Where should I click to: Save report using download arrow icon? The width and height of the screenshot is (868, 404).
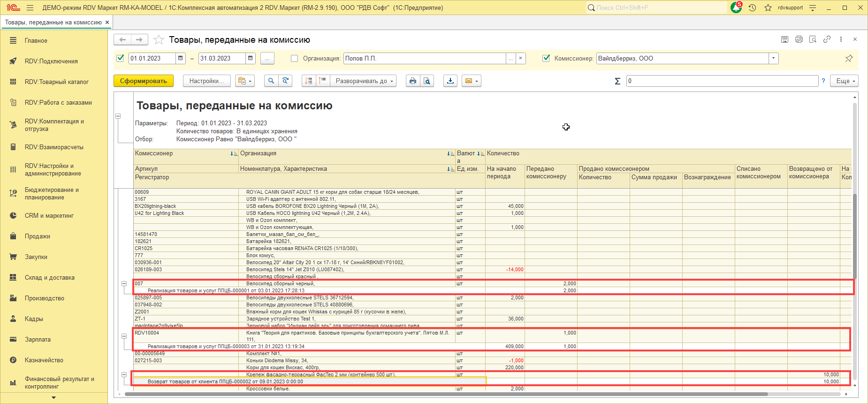point(450,81)
